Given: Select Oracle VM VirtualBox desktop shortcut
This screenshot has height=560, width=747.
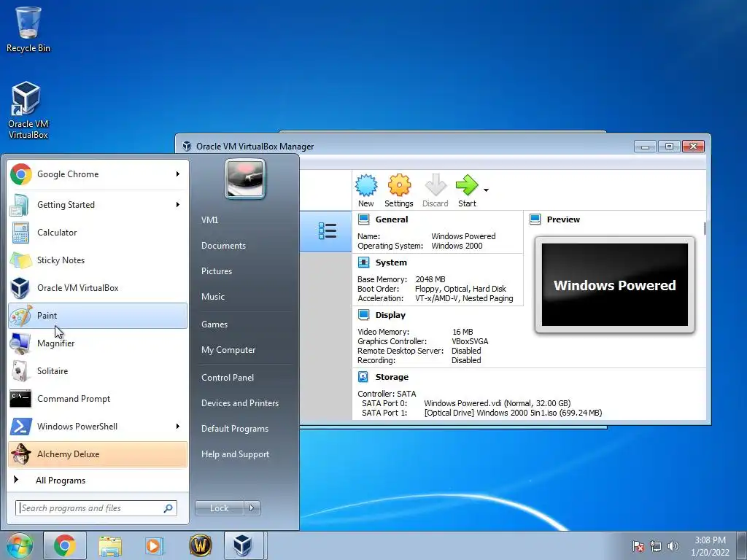Looking at the screenshot, I should [28, 110].
